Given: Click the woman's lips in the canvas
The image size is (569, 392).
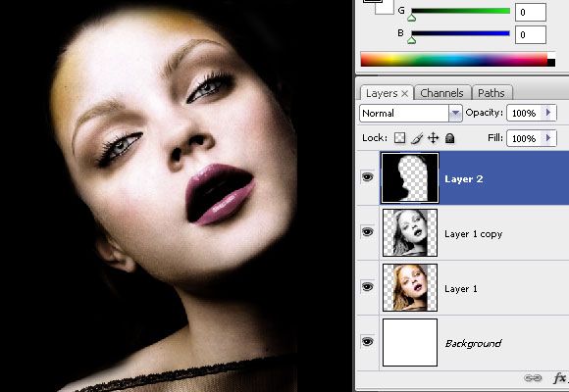Looking at the screenshot, I should click(x=220, y=194).
